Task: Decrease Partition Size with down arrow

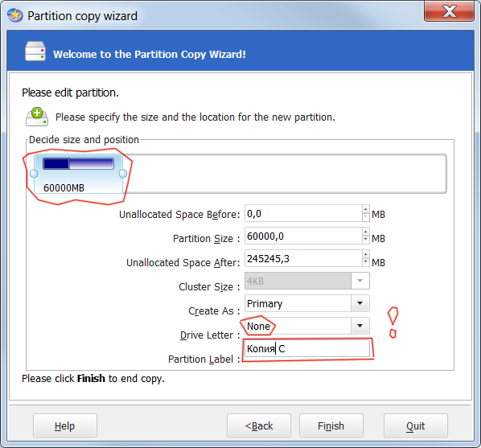Action: pyautogui.click(x=365, y=240)
